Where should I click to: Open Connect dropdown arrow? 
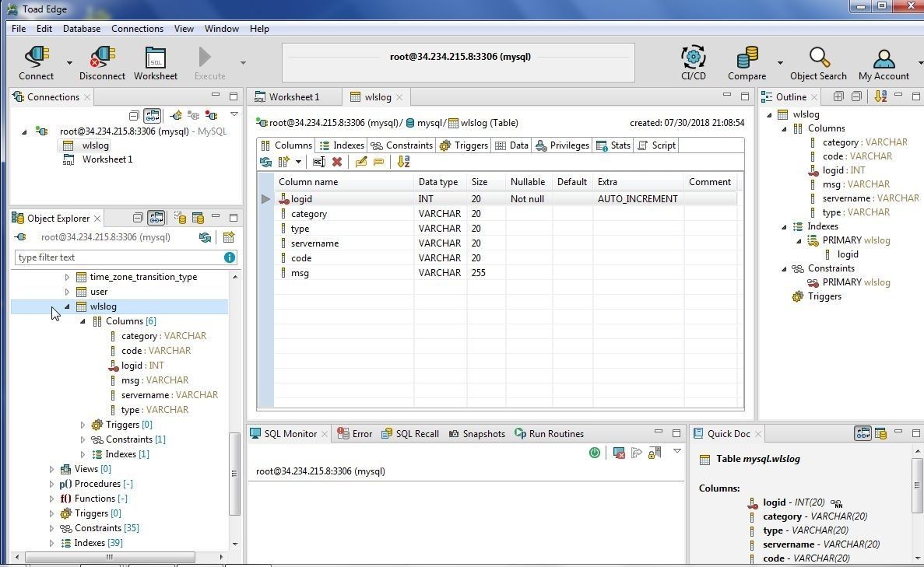69,62
